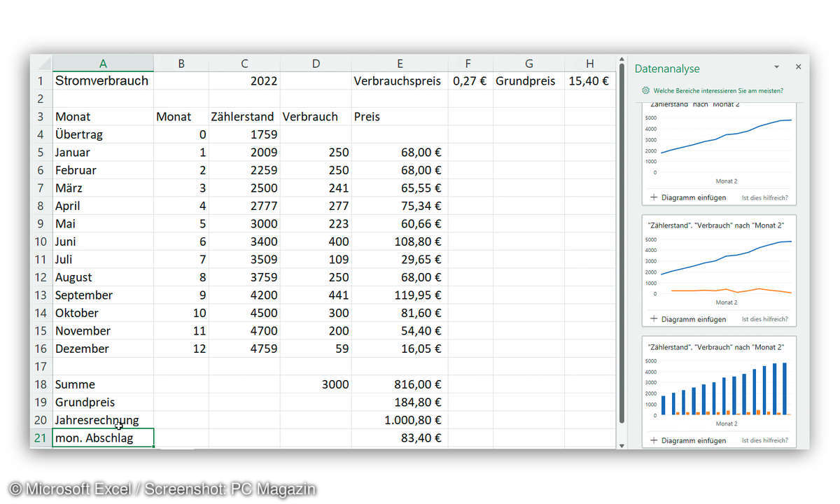Click 'Ist dies hilfreich?' under the bar chart
The image size is (840, 504).
click(x=764, y=440)
